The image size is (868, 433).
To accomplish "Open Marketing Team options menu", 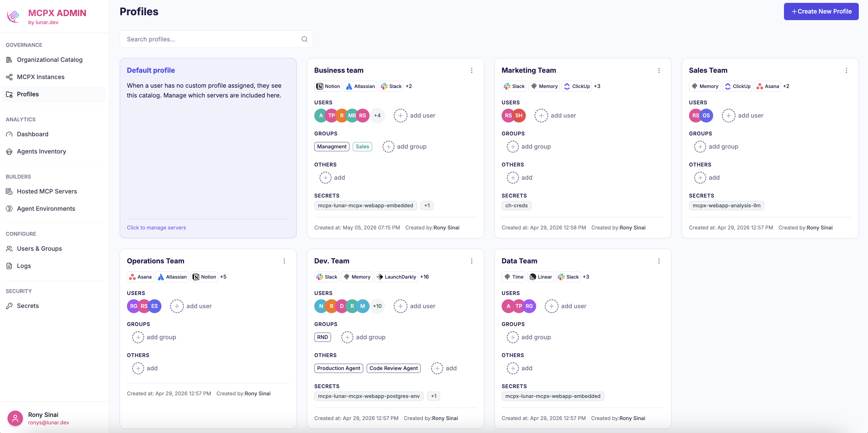I will 659,70.
